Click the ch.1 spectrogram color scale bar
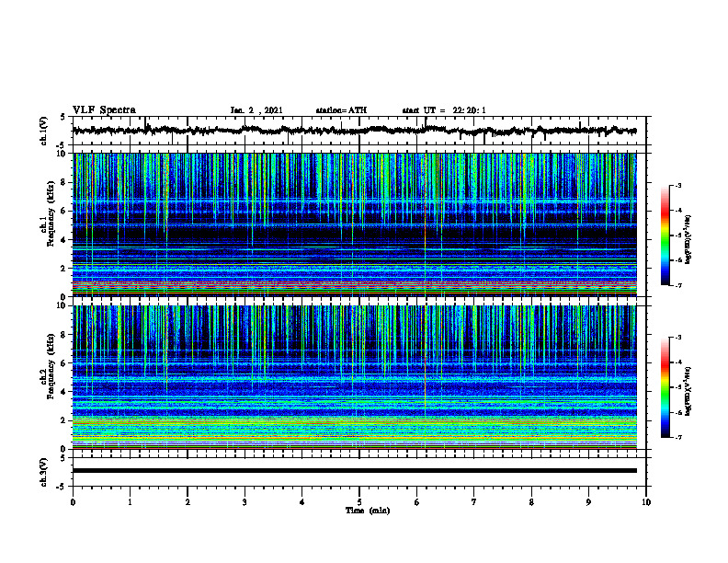This screenshot has height=563, width=728. [x=665, y=236]
